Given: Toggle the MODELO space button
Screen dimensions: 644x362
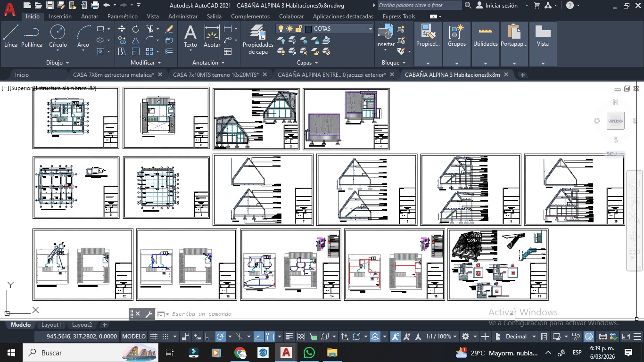Looking at the screenshot, I should [x=134, y=337].
